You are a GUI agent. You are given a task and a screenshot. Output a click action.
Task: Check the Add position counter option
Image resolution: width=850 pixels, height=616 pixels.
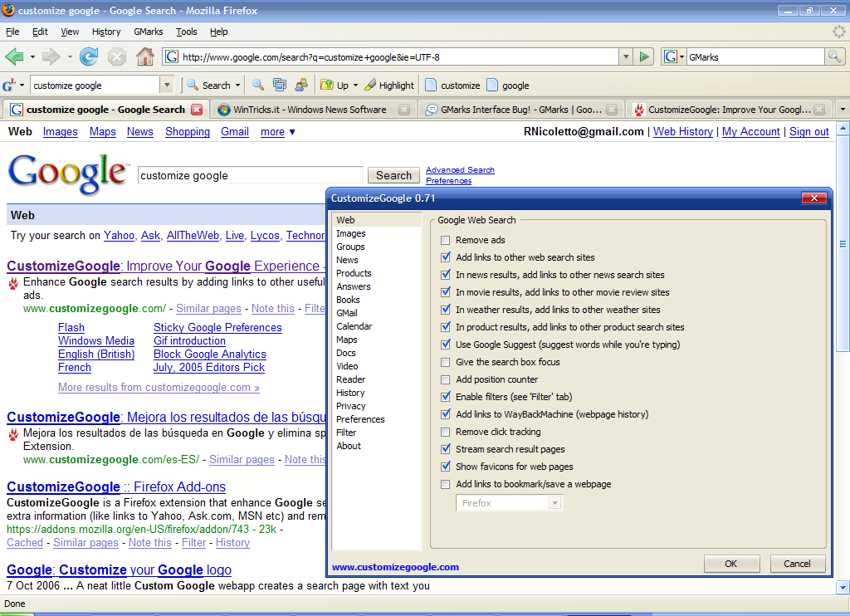point(446,379)
